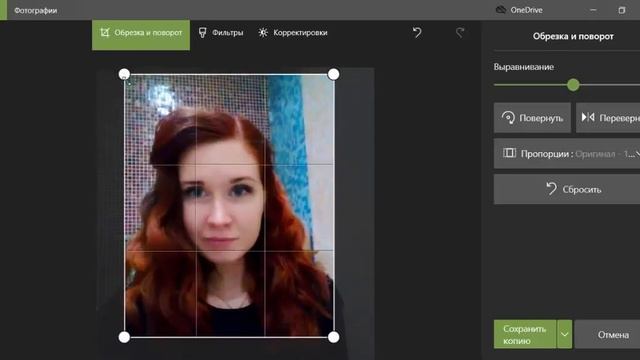The image size is (640, 360).
Task: Click the photo inside the crop frame
Action: point(229,206)
